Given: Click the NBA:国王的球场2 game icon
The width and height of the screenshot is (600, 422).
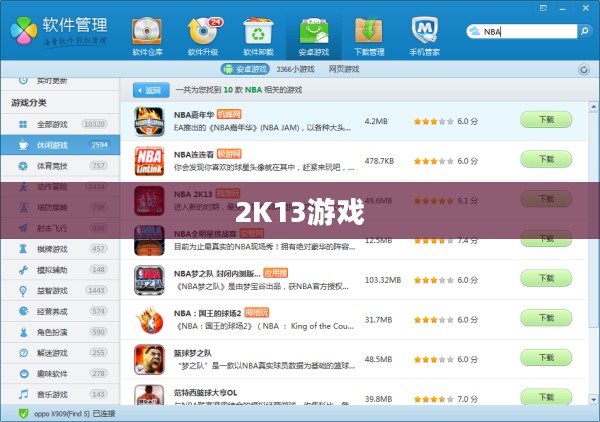Looking at the screenshot, I should click(149, 320).
